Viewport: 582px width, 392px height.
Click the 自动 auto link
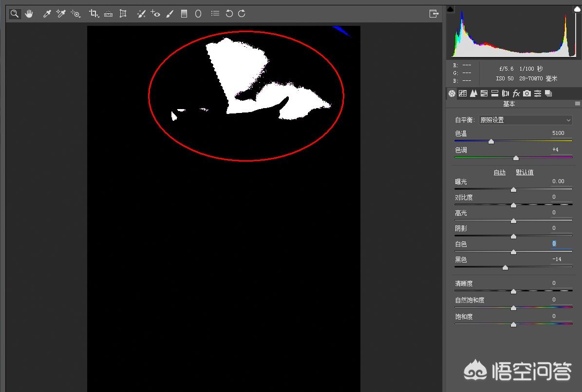pos(500,172)
